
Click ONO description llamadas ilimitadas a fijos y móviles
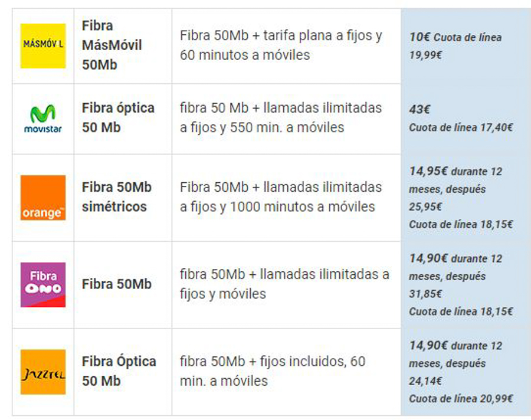click(x=284, y=284)
